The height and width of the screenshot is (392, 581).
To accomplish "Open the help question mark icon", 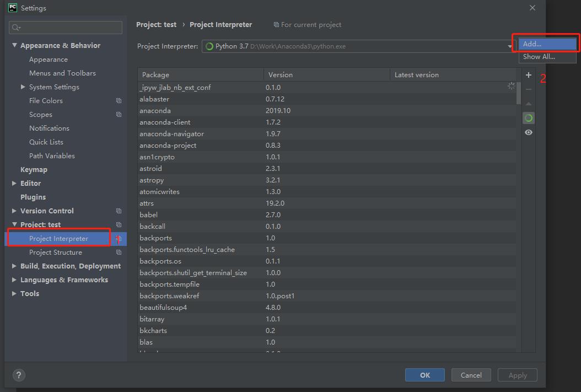I will [19, 375].
